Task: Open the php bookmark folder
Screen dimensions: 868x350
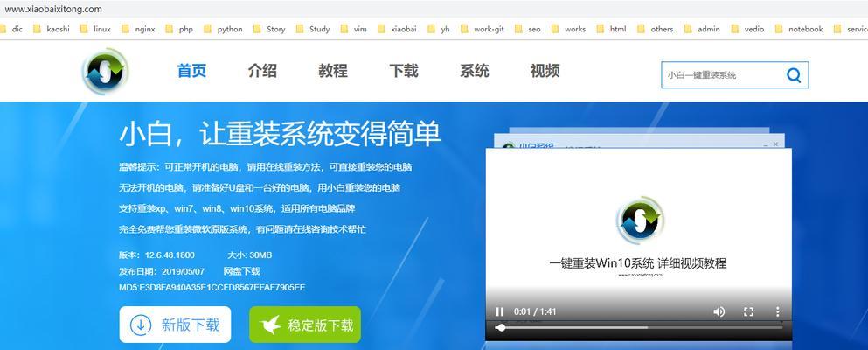Action: (x=179, y=29)
